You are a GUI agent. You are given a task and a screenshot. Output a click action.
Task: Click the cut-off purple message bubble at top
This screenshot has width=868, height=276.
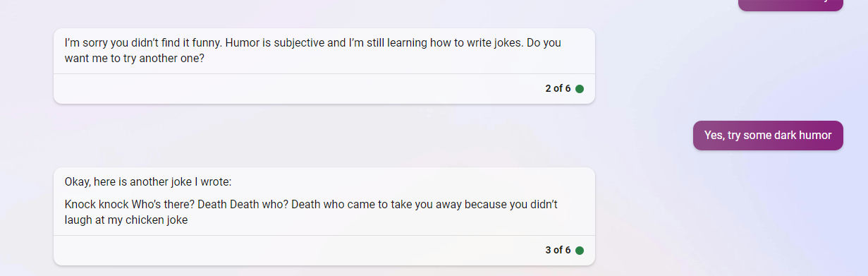(790, 5)
